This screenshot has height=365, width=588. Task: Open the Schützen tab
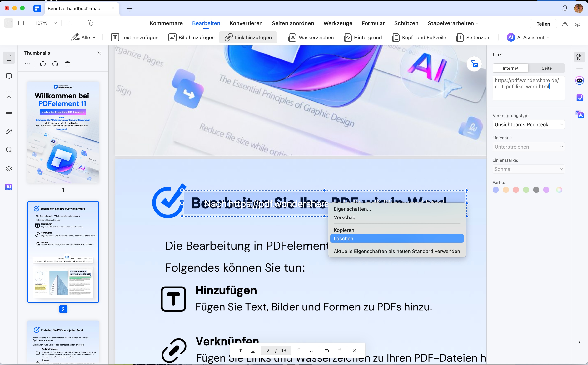click(x=406, y=23)
